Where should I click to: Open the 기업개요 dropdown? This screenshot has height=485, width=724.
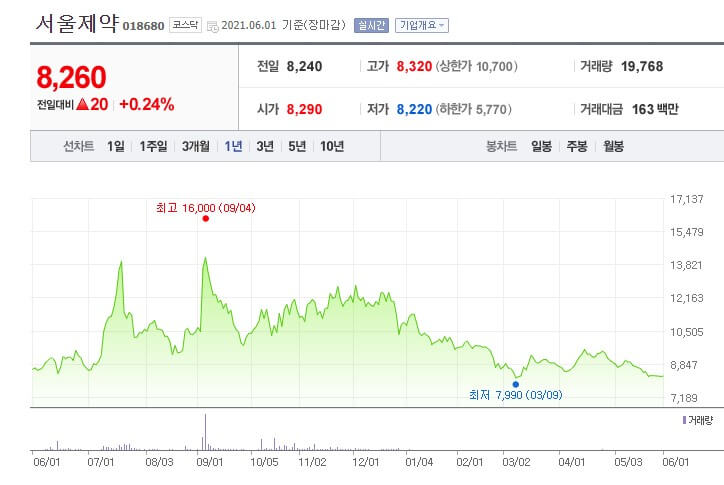click(422, 25)
